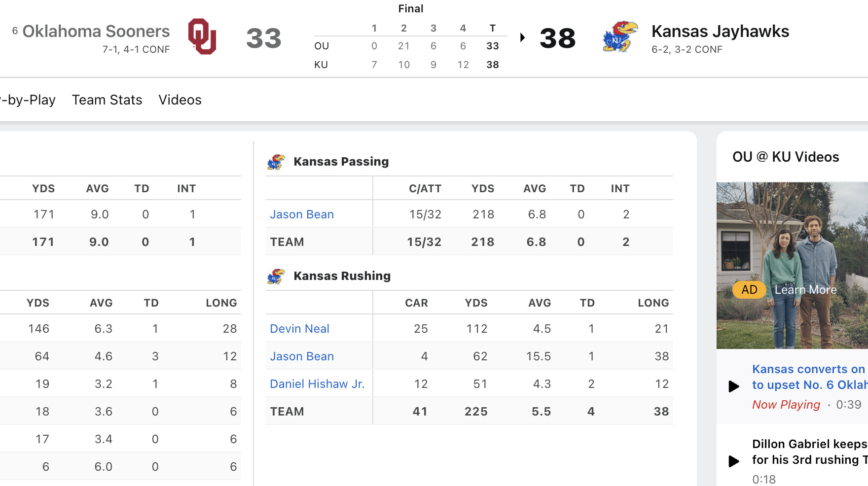Screen dimensions: 868x486
Task: Click the yellow AD badge on video
Action: coord(749,290)
